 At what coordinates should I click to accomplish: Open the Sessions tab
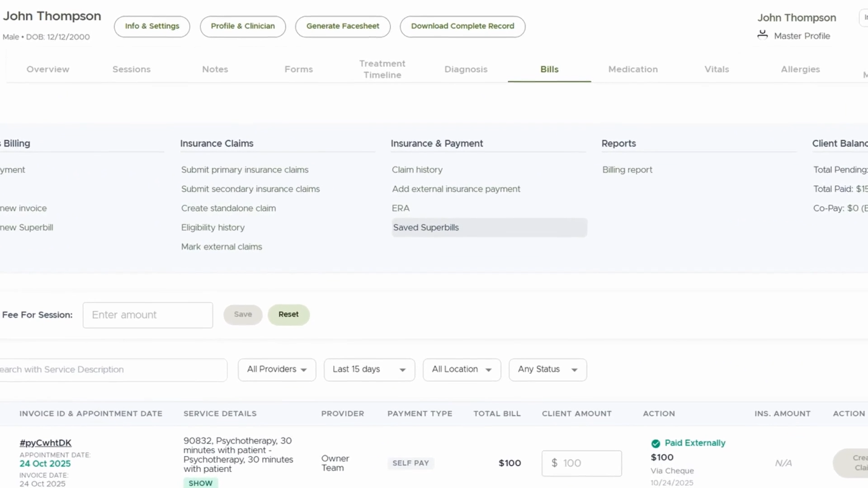[132, 69]
